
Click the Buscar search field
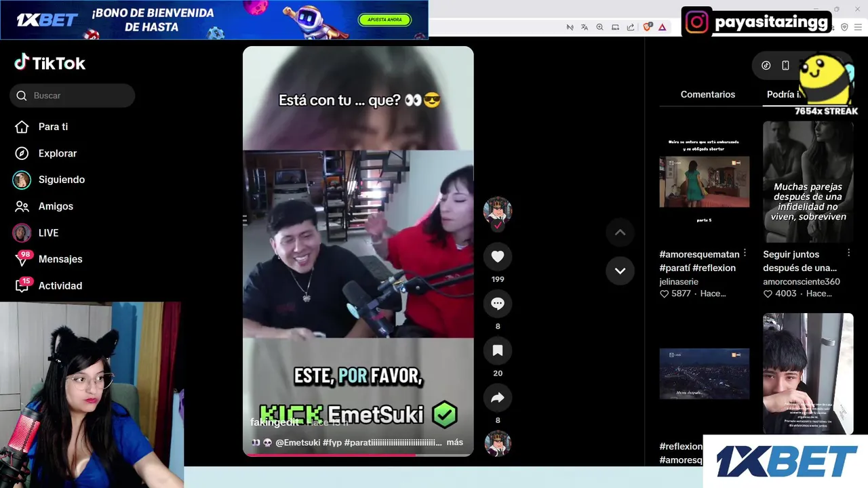73,96
